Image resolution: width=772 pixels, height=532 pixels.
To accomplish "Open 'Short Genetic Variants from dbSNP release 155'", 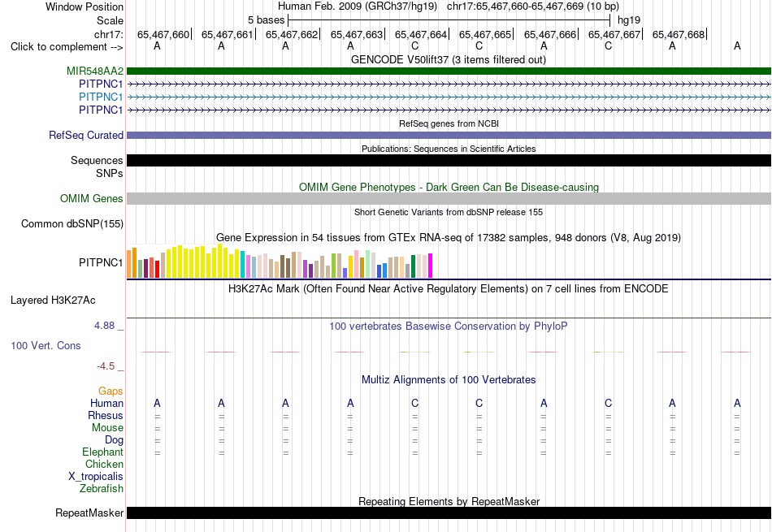I will [449, 212].
